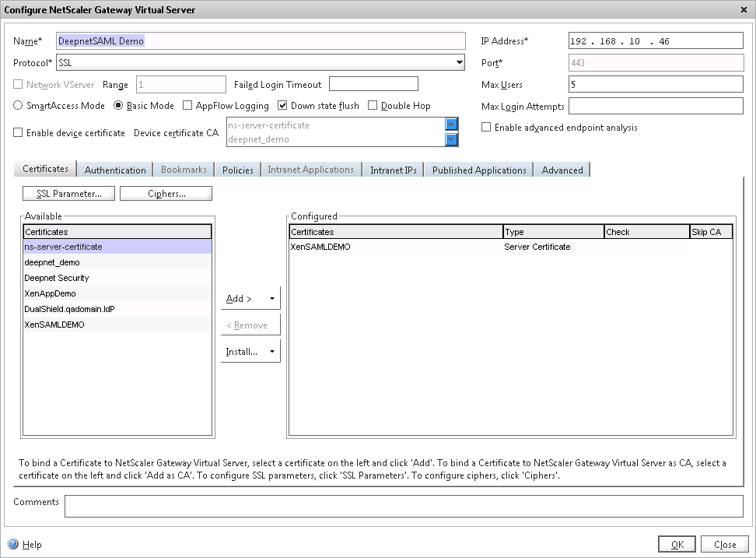Click the Help question mark icon
The image size is (756, 558).
point(13,545)
